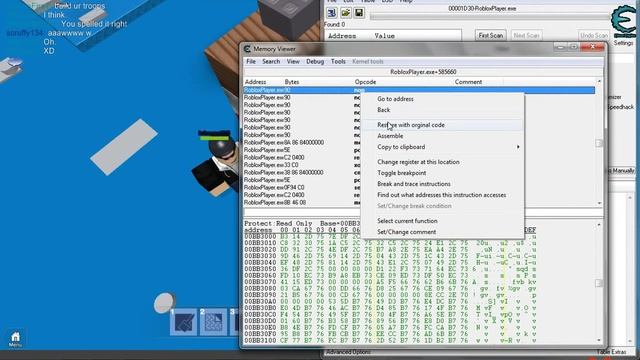Click the open table folder icon
640x360 pixels.
click(346, 13)
